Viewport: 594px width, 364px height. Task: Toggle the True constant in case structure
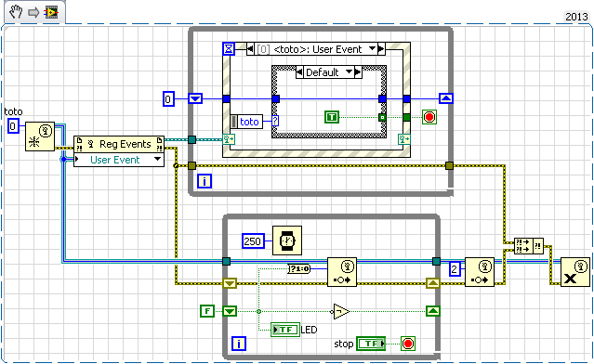[x=332, y=117]
